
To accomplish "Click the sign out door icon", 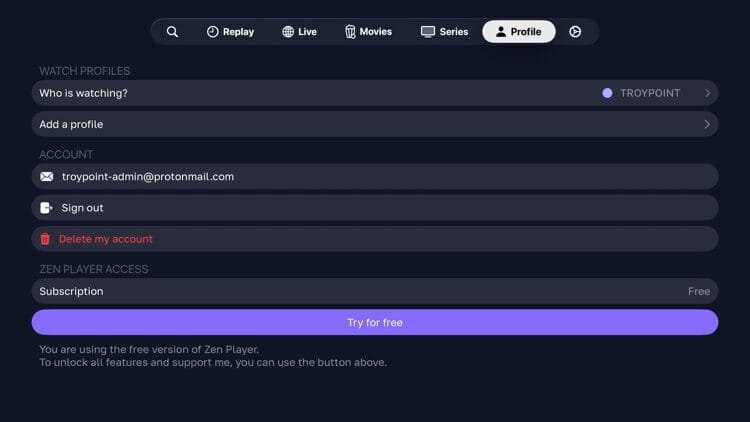I will click(x=46, y=208).
